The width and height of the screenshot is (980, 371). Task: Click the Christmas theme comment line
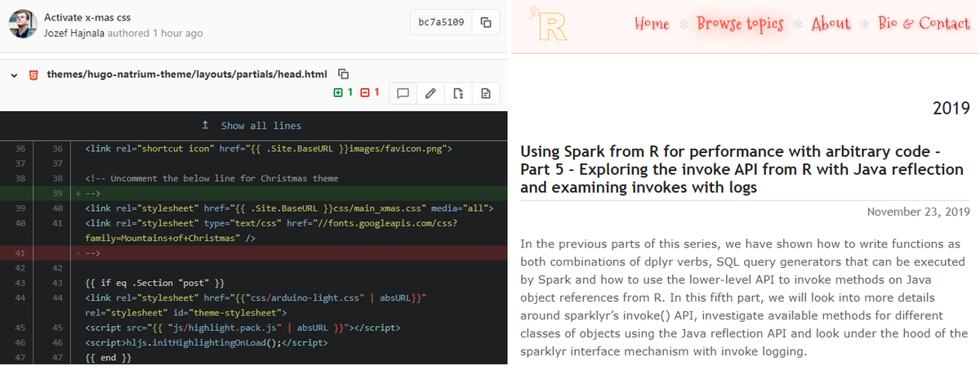click(x=211, y=178)
